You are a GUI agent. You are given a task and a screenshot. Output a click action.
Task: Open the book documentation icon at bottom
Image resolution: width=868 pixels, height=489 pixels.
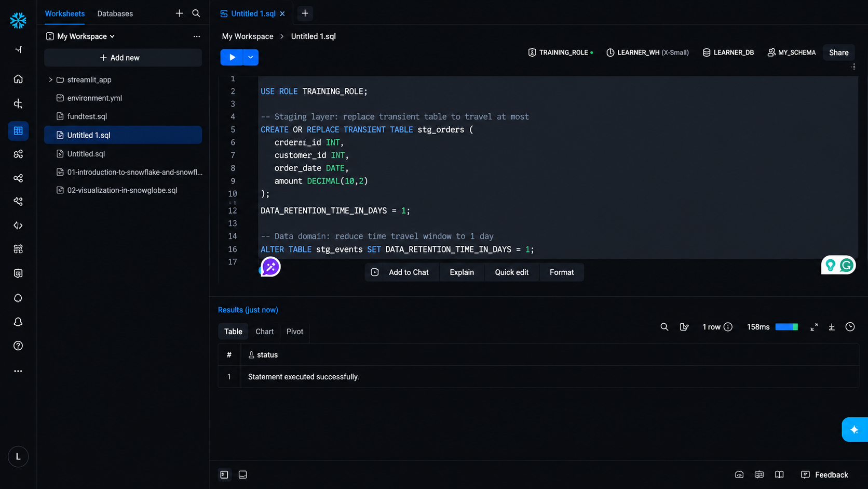779,474
